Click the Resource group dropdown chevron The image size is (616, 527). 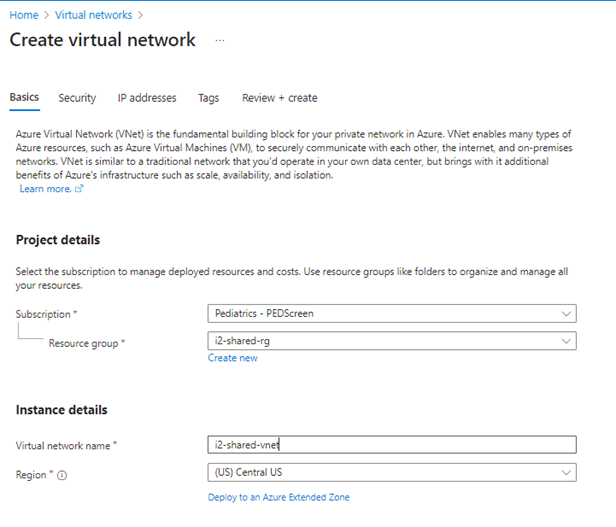(566, 341)
